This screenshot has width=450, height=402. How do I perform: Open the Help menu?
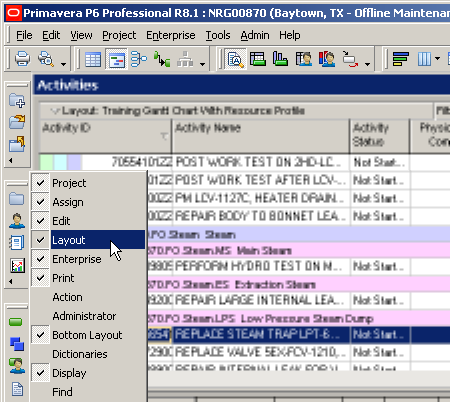coord(289,35)
